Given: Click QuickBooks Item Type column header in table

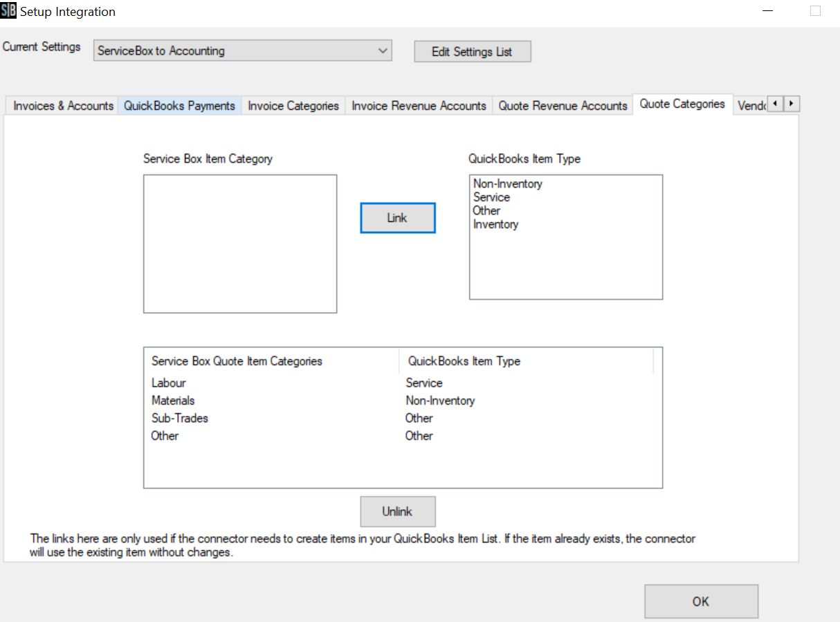Looking at the screenshot, I should point(527,361).
